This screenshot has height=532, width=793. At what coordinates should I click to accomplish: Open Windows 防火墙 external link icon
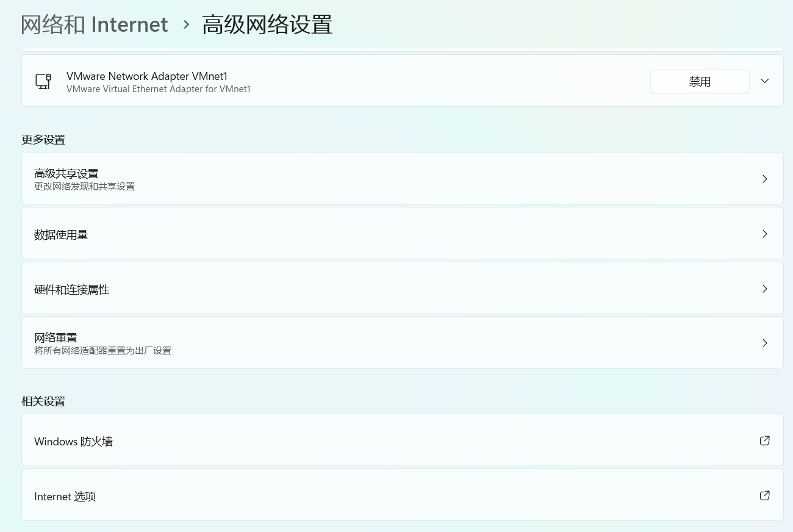click(x=764, y=440)
